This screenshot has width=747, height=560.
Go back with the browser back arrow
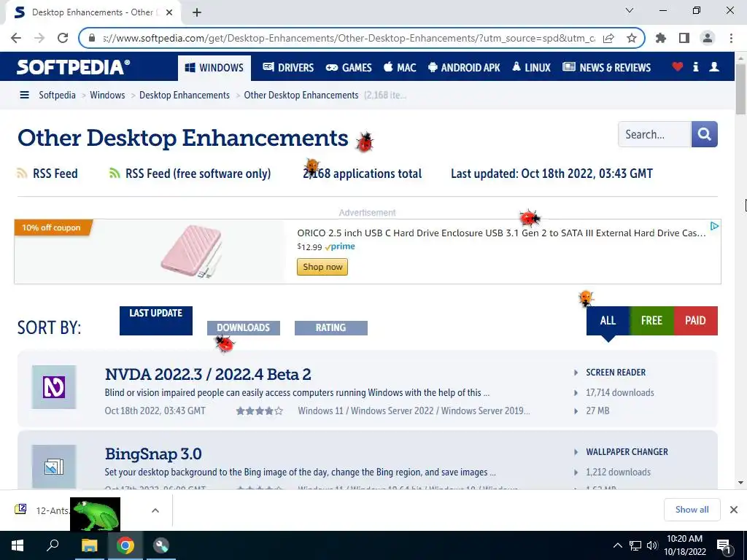coord(16,38)
